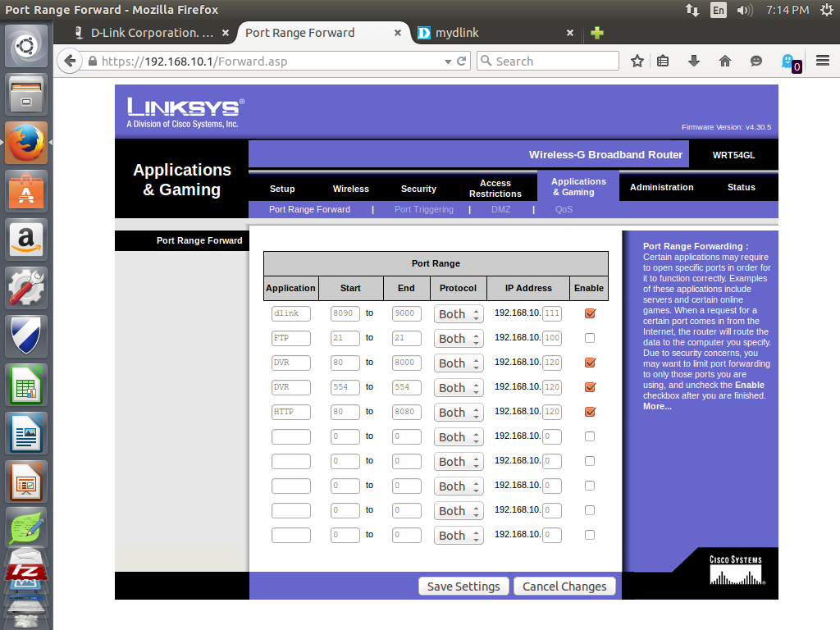Launch LibreOffice Impress from launcher
840x630 pixels.
[26, 481]
